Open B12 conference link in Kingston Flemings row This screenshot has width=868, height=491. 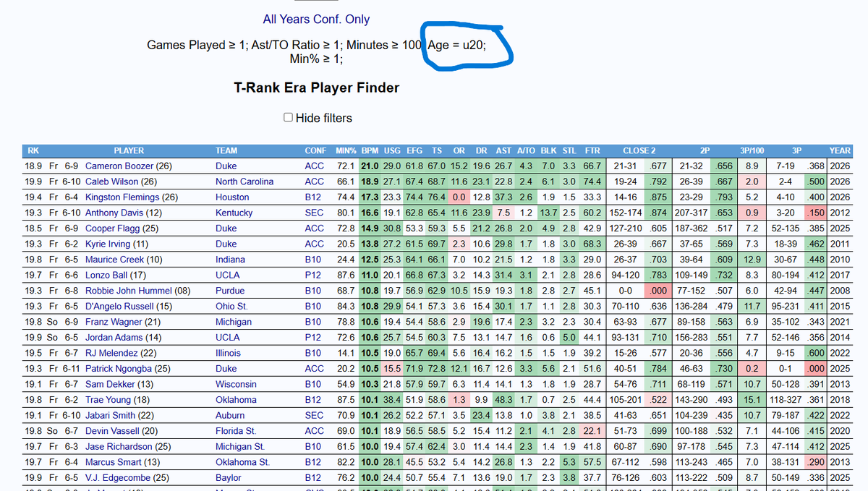click(312, 197)
